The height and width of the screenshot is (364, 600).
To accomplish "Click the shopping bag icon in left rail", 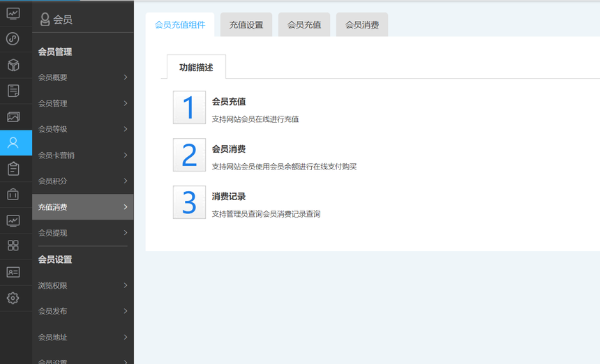I will 13,195.
